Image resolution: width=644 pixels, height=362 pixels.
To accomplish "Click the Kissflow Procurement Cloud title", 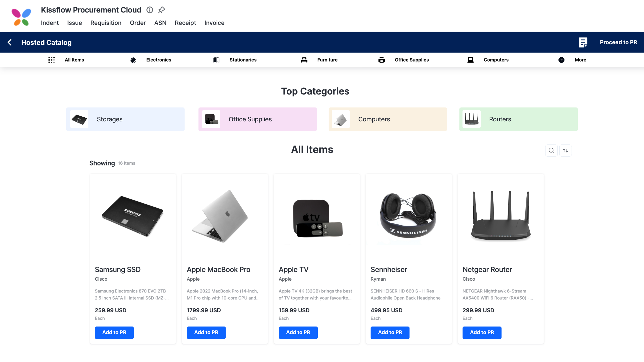I will (x=91, y=10).
